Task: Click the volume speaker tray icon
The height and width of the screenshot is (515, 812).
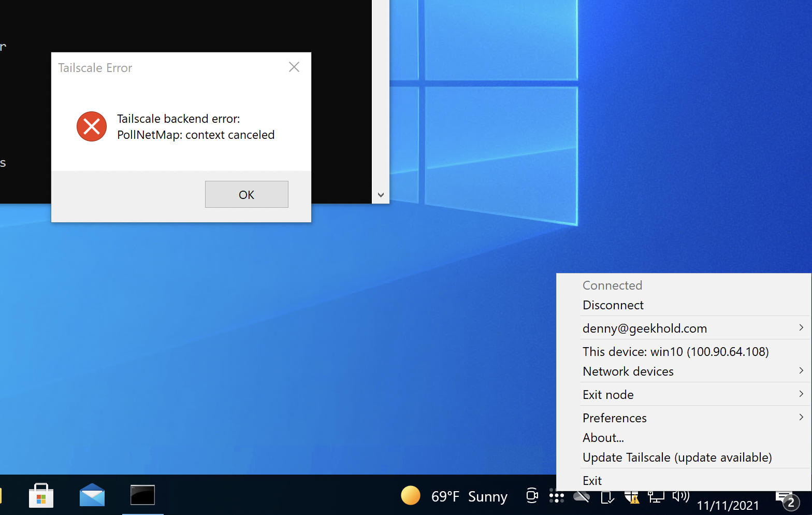Action: [681, 496]
